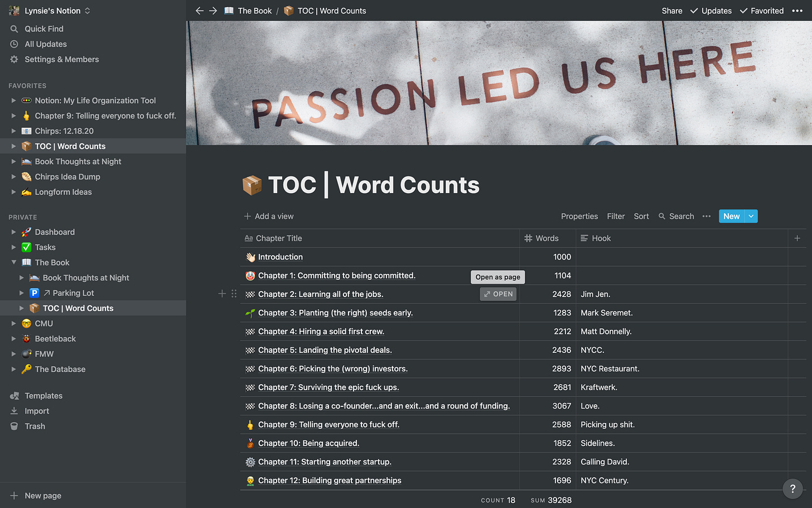The height and width of the screenshot is (508, 812).
Task: Open the Sort menu
Action: (x=641, y=217)
